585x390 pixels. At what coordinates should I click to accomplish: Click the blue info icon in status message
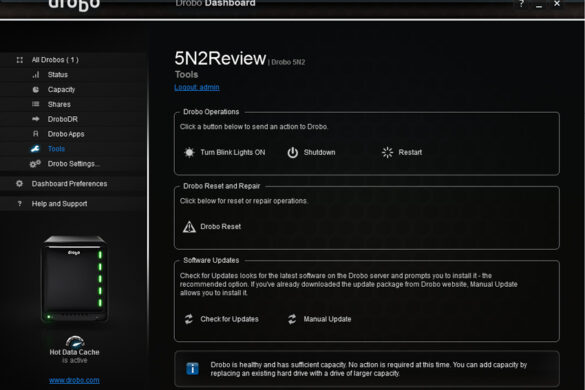(x=193, y=369)
